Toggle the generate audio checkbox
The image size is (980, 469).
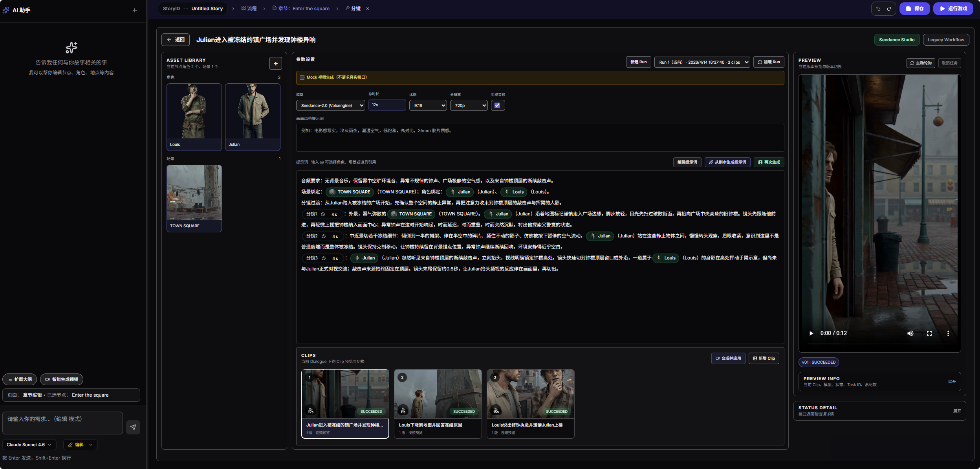[497, 105]
